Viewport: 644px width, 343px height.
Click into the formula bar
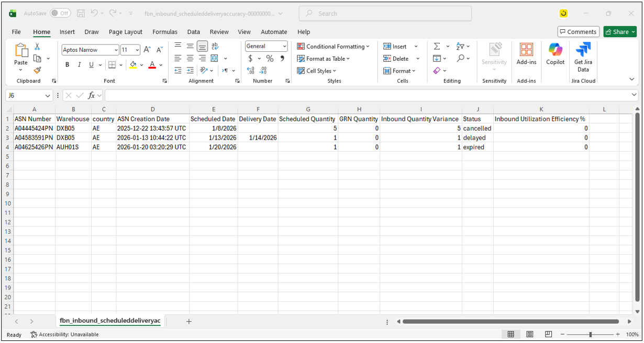pos(367,96)
